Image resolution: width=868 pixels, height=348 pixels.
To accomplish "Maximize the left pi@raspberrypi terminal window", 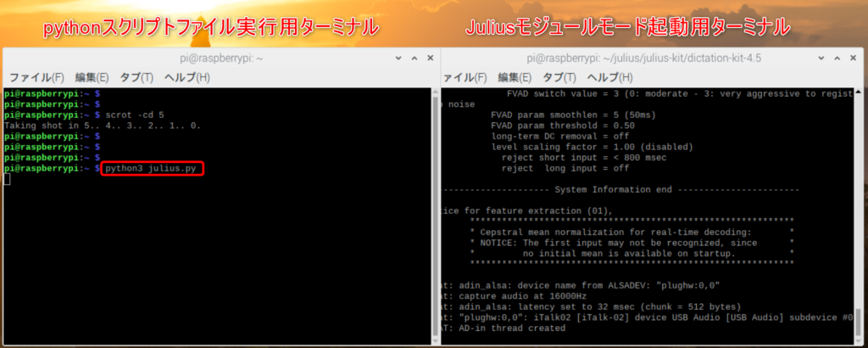I will pyautogui.click(x=414, y=58).
